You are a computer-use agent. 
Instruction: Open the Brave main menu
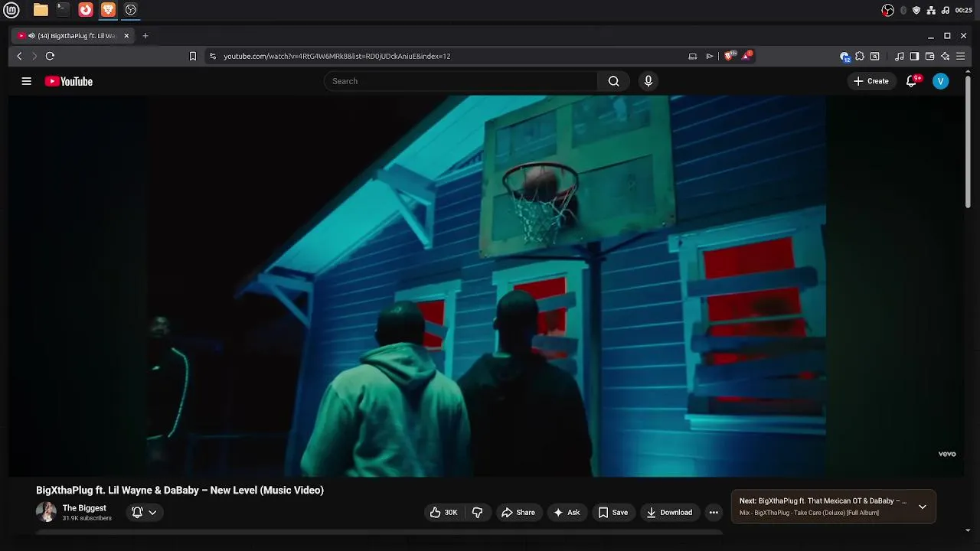[960, 56]
